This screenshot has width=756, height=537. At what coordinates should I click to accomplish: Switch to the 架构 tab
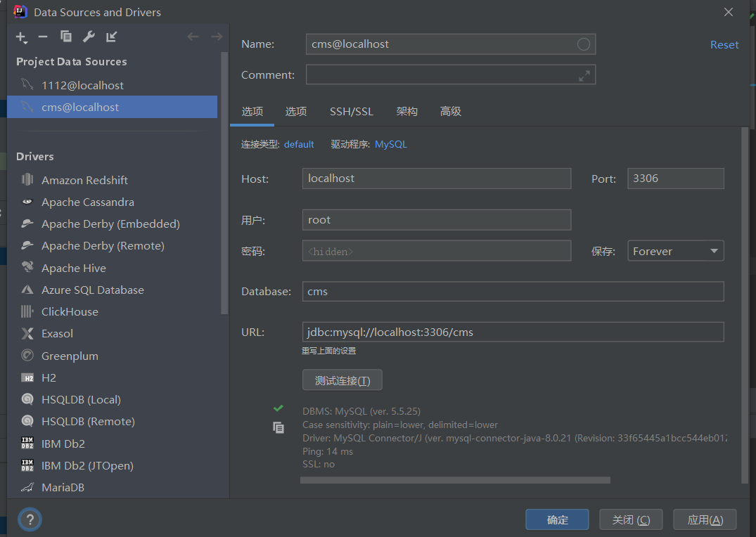coord(406,111)
